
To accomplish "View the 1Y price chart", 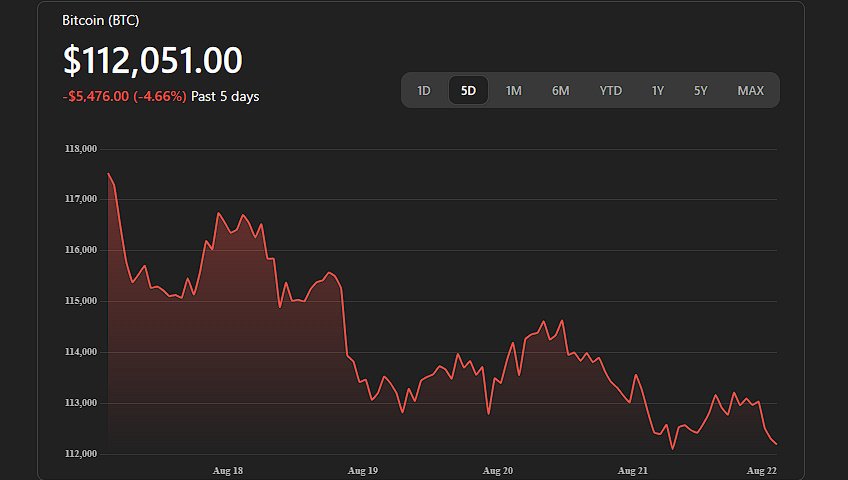I will tap(657, 90).
